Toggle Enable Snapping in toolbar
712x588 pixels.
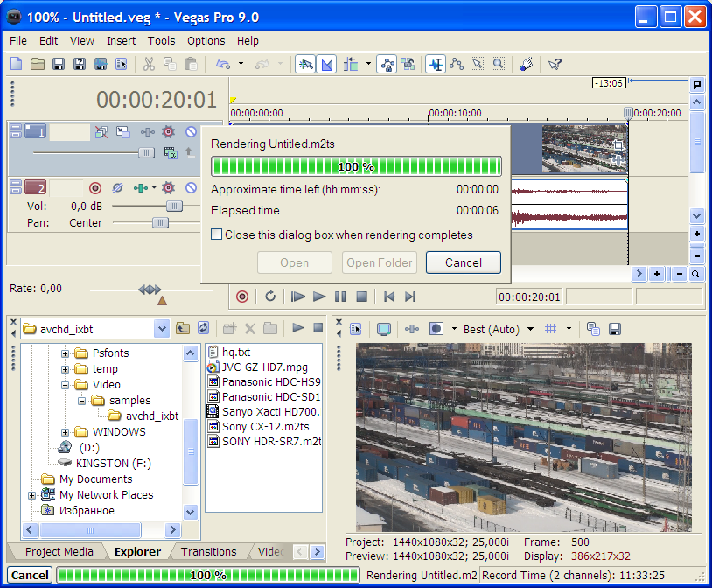pyautogui.click(x=305, y=64)
